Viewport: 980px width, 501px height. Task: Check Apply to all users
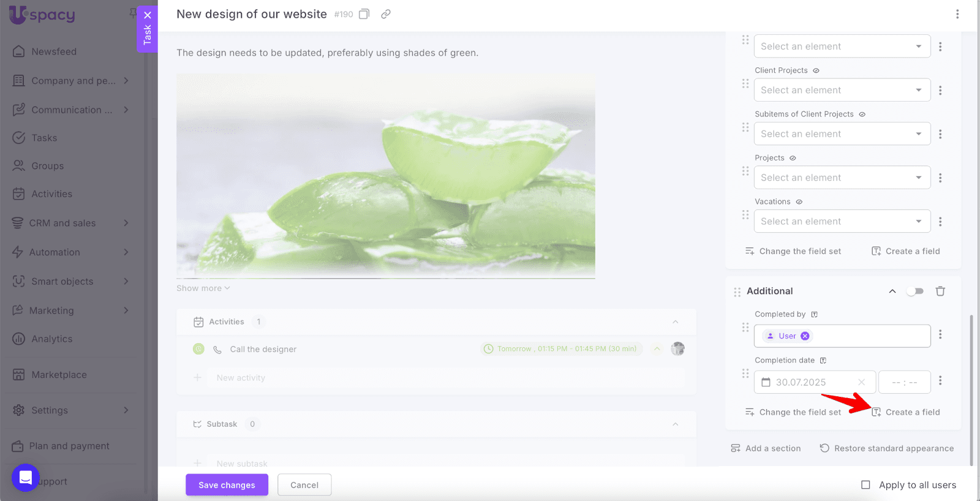[865, 484]
